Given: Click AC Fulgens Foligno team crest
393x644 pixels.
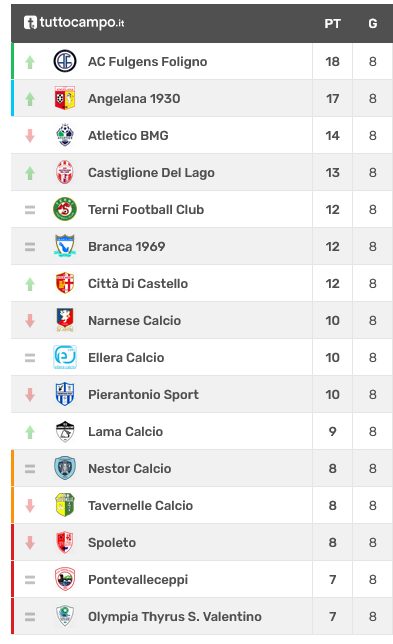Looking at the screenshot, I should [65, 61].
